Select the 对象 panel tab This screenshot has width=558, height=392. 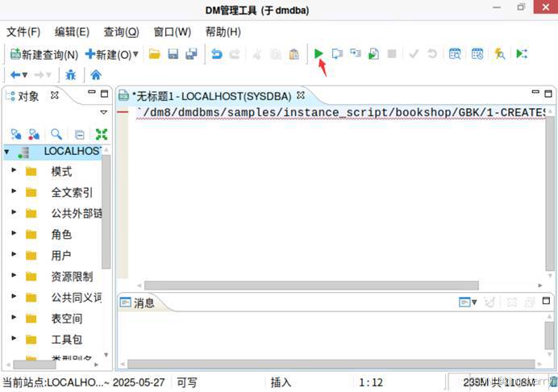pyautogui.click(x=28, y=96)
